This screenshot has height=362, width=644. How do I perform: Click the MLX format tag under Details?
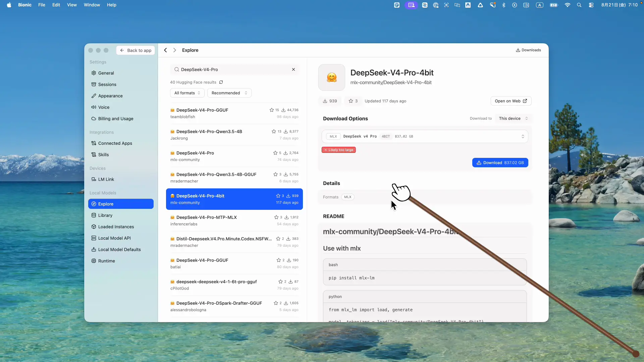[348, 197]
